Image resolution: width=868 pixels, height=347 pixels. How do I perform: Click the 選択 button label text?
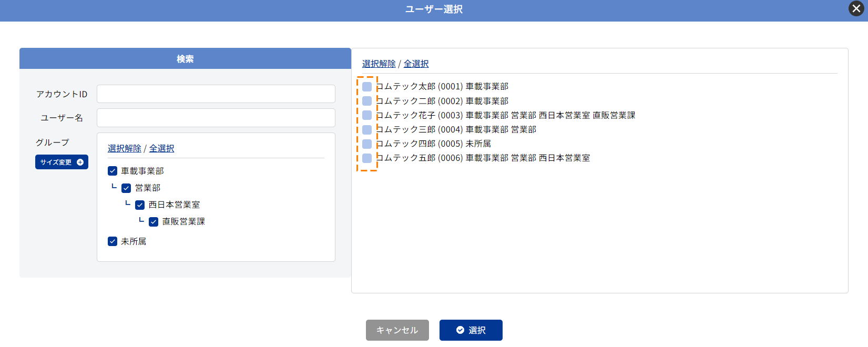tap(477, 330)
